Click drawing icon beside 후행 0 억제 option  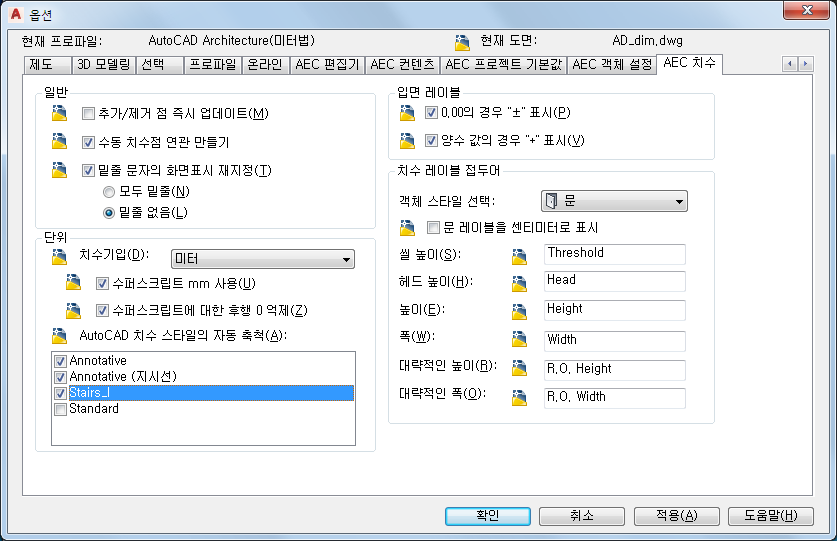73,310
